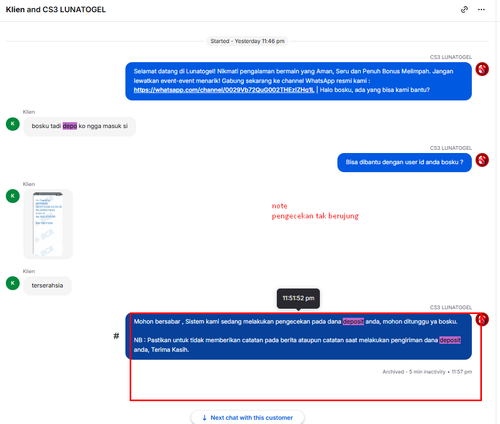Open the BCA transfer receipt image thumbnail
The image size is (500, 424).
(x=48, y=224)
